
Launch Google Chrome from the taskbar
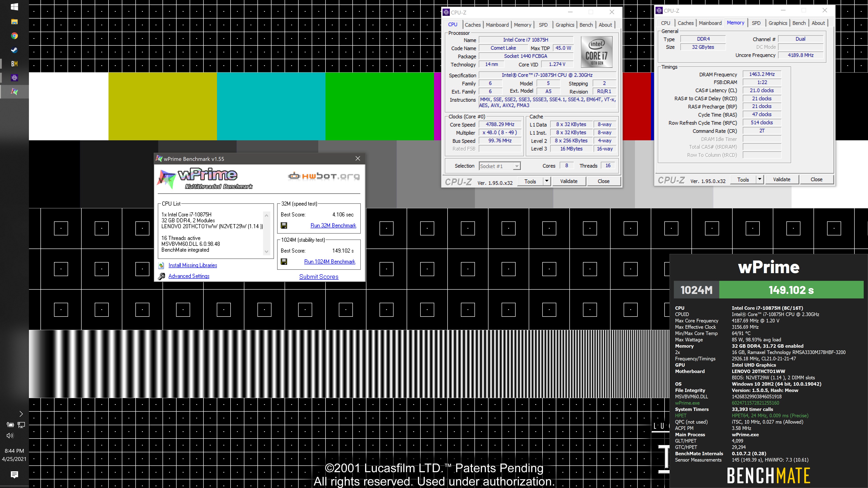14,36
